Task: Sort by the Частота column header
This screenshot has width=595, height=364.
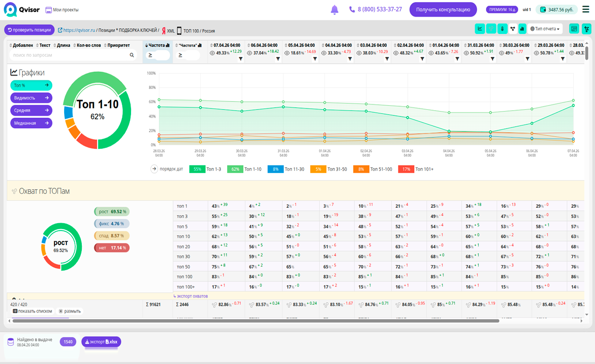Action: 157,46
